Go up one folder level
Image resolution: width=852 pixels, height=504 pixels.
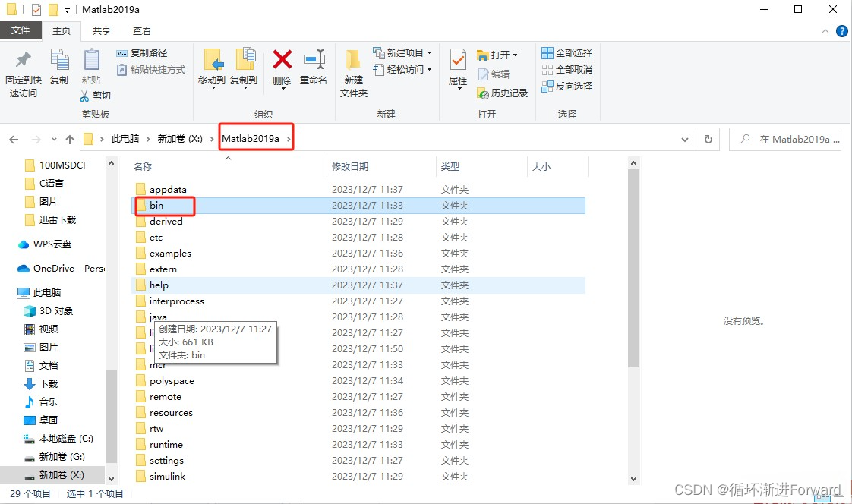click(70, 140)
